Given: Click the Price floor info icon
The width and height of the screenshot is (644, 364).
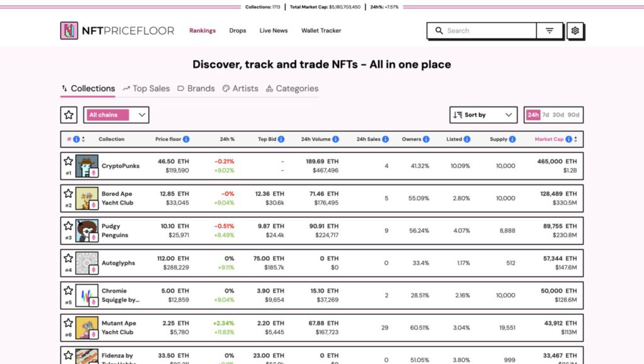Looking at the screenshot, I should click(x=186, y=139).
